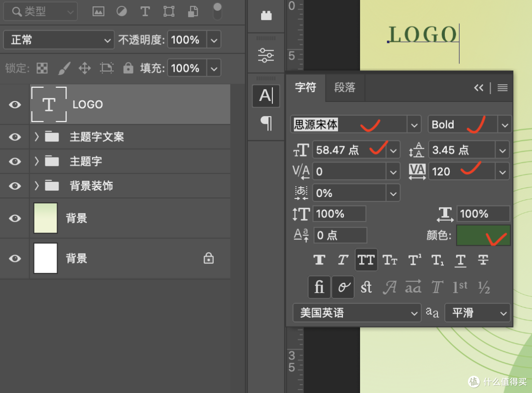Expand the 主题字文案 group
532x393 pixels.
point(36,137)
